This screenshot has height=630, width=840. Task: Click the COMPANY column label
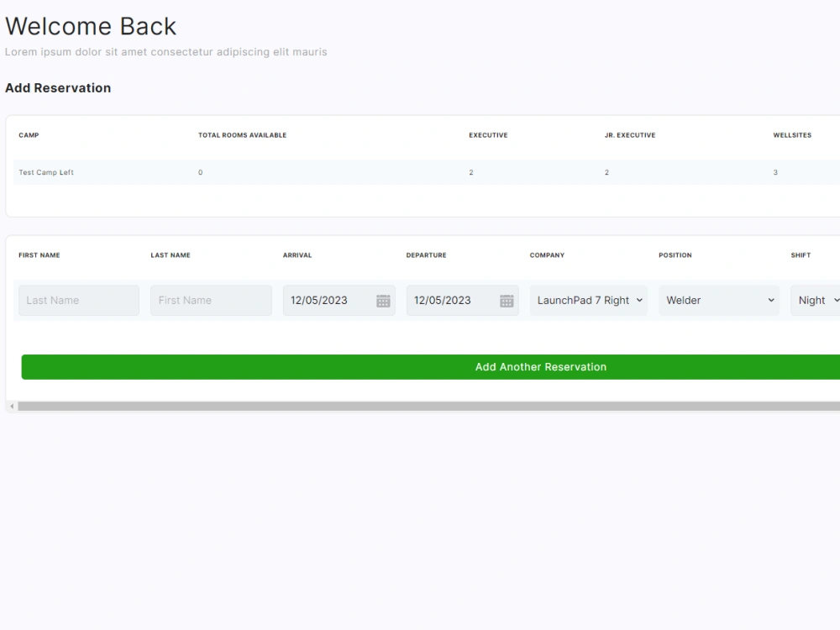(x=547, y=255)
